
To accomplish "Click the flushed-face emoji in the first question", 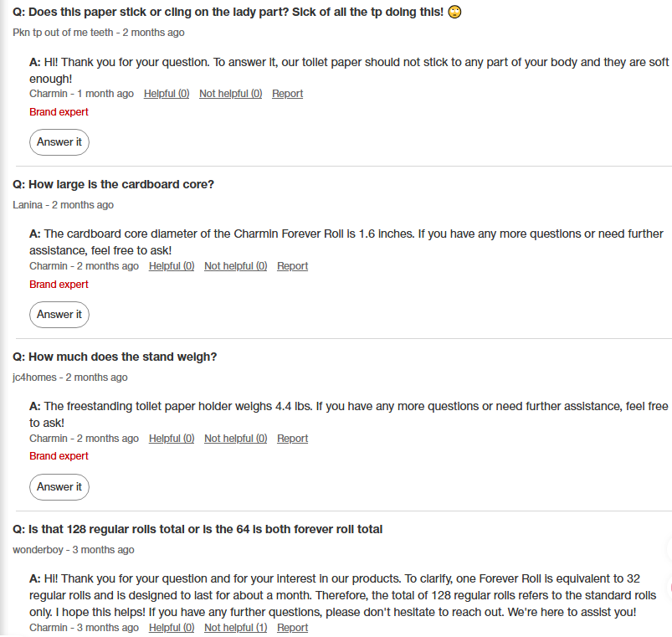I will [x=455, y=13].
